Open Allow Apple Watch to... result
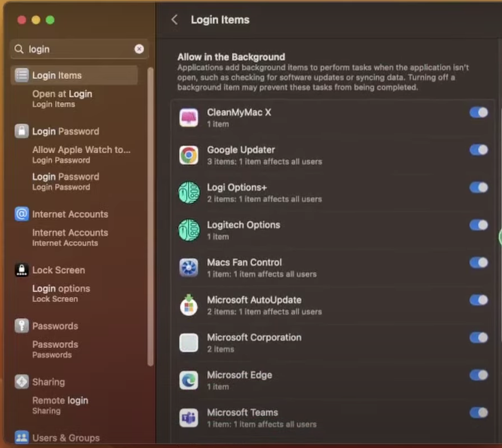 (x=82, y=155)
